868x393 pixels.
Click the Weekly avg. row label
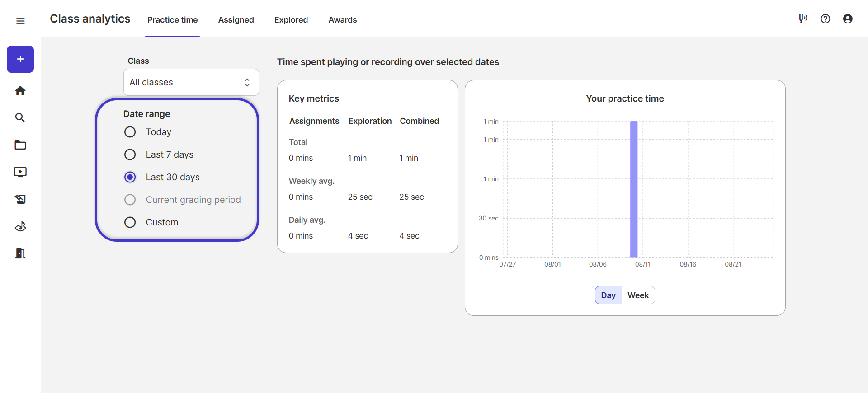pos(311,181)
